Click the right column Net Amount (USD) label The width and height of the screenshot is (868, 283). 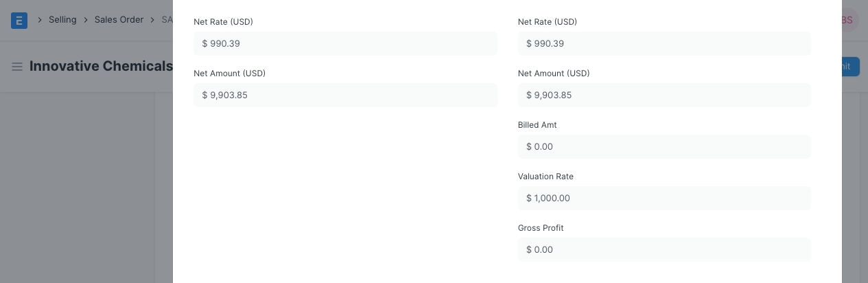554,73
